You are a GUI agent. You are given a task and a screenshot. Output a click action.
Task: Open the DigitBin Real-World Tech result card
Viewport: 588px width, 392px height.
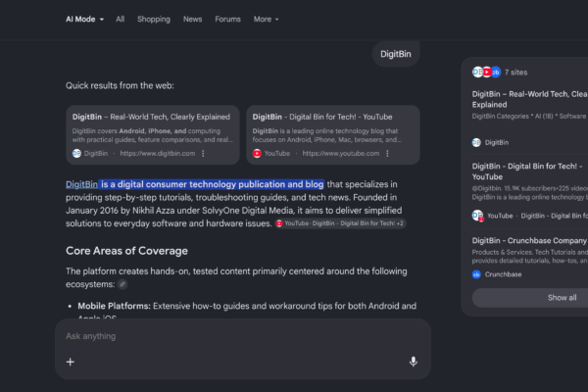tap(153, 135)
